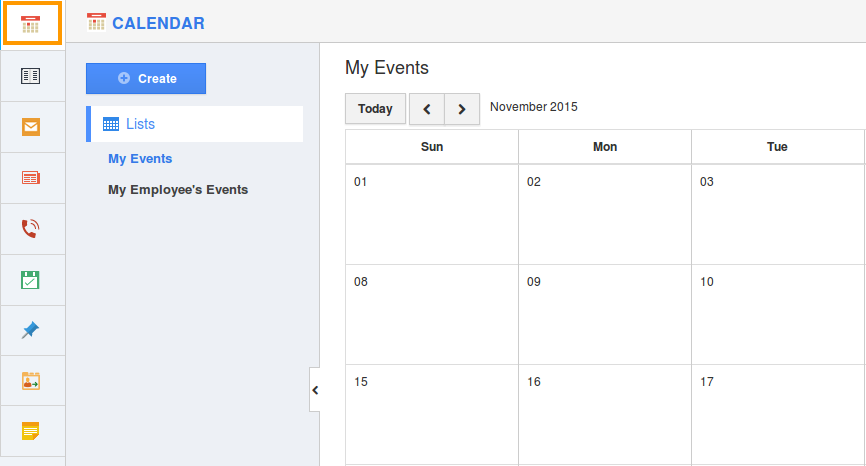
Task: Open the orange contact follow-up icon
Action: point(30,381)
